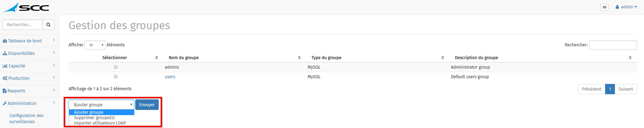Viewport: 644px width, 128px height.
Task: Check the admins group checkbox
Action: point(115,67)
